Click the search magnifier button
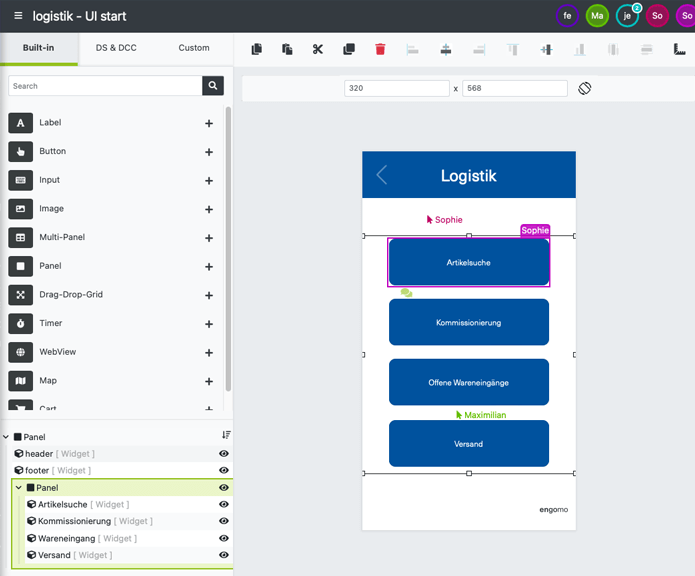This screenshot has height=576, width=695. point(213,86)
